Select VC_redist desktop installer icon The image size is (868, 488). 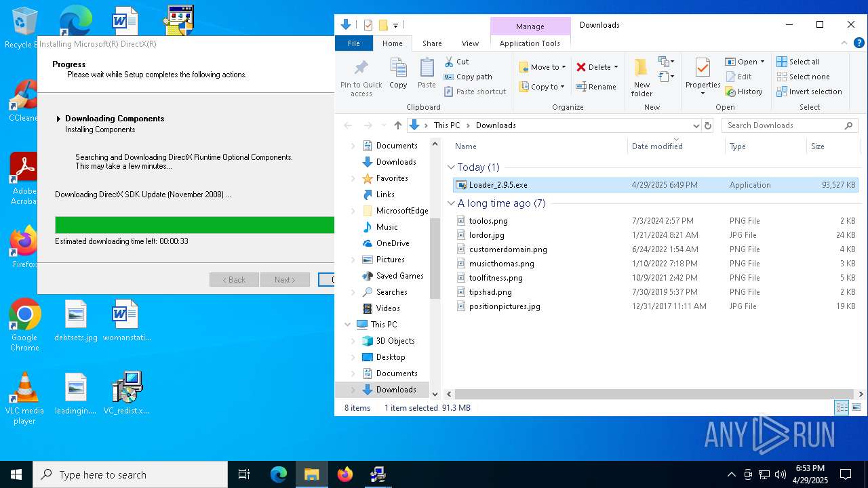pos(126,393)
